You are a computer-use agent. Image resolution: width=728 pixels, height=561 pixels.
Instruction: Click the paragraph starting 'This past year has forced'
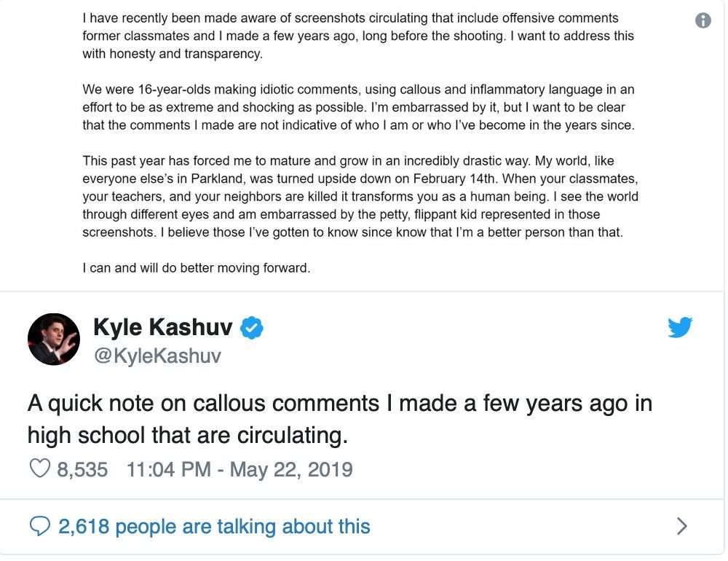(360, 197)
